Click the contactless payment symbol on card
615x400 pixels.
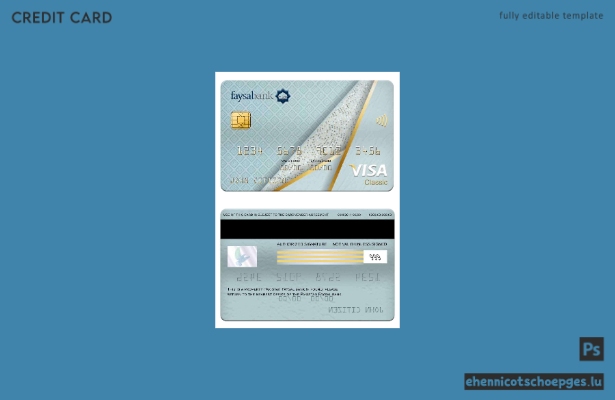pyautogui.click(x=382, y=120)
